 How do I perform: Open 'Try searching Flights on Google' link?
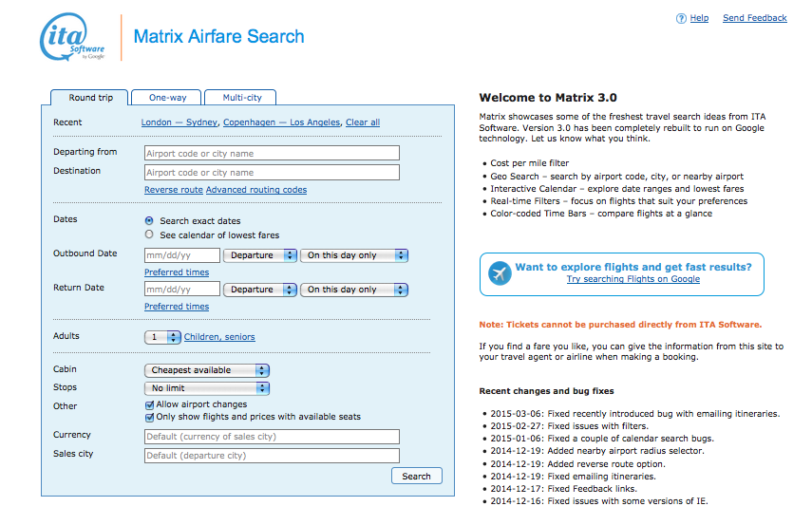(x=633, y=279)
